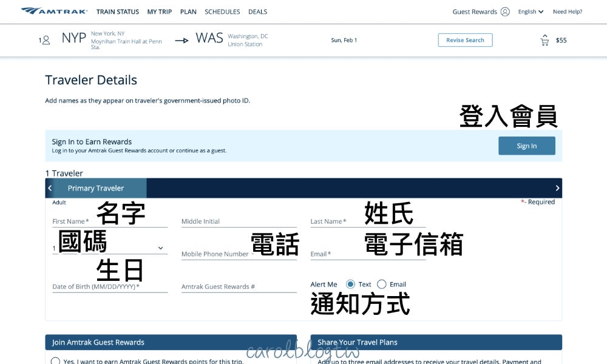Screen dimensions: 607x364
Task: Click the Middle Initial field
Action: (239, 221)
